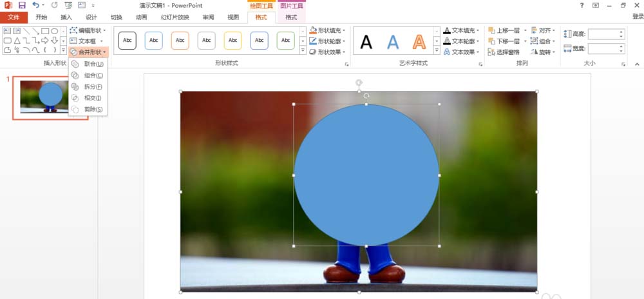Select the down block arrow shape

(54, 41)
